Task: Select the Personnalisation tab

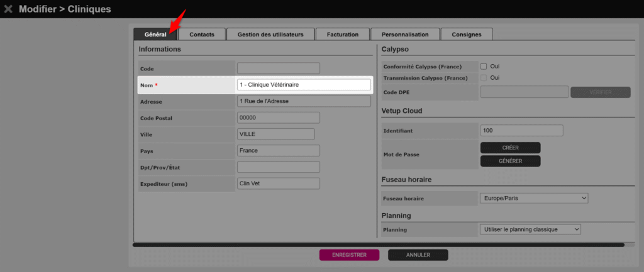Action: 404,35
